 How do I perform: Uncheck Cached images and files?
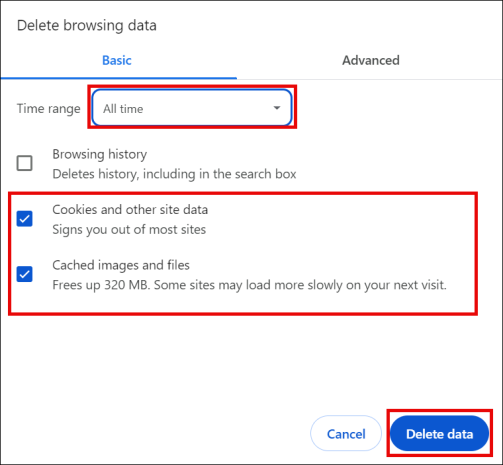coord(25,274)
